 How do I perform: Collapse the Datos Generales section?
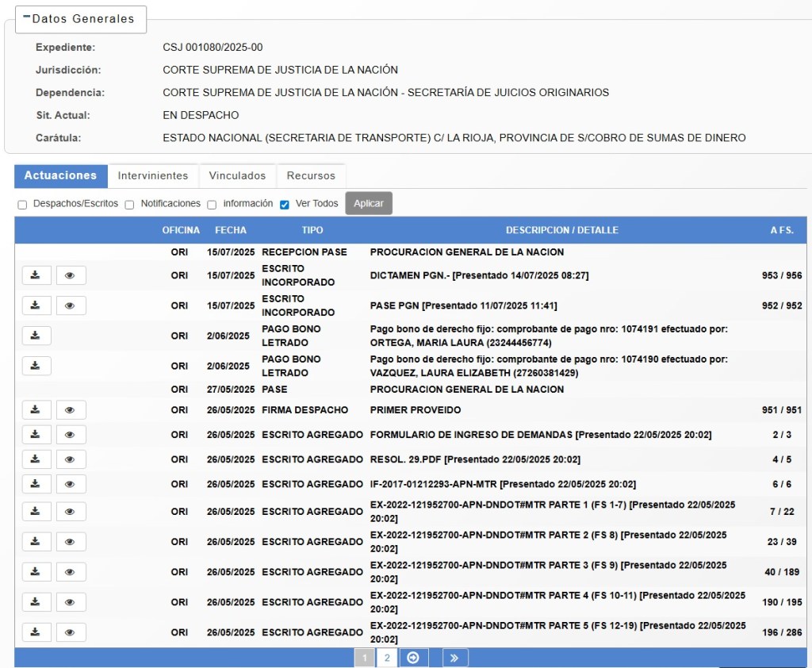pyautogui.click(x=27, y=17)
